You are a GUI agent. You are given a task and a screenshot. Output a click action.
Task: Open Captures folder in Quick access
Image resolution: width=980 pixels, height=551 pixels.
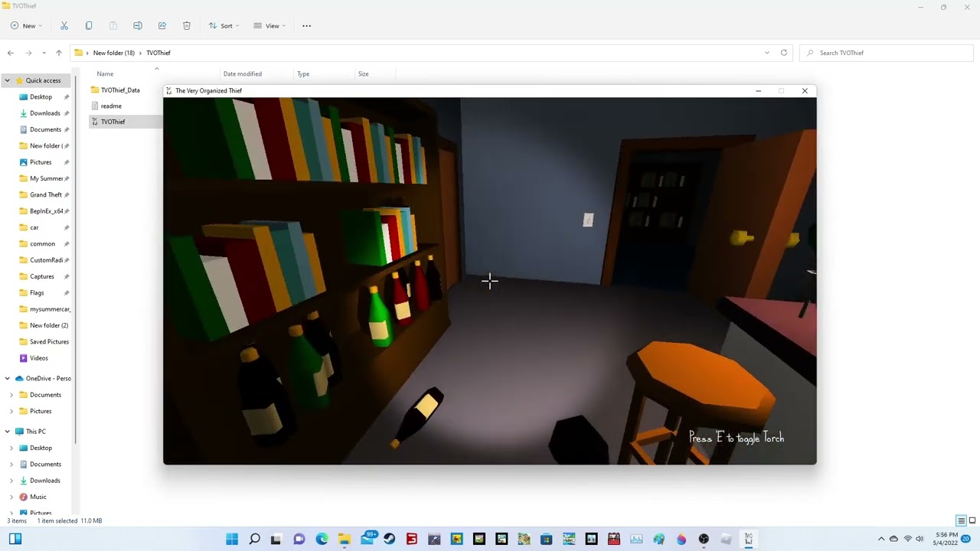(41, 277)
